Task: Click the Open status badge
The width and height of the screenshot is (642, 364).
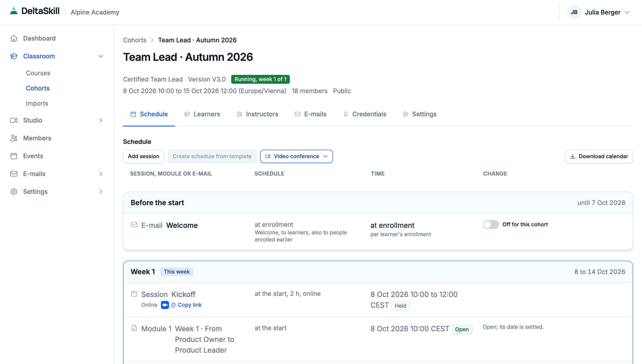Action: (462, 329)
